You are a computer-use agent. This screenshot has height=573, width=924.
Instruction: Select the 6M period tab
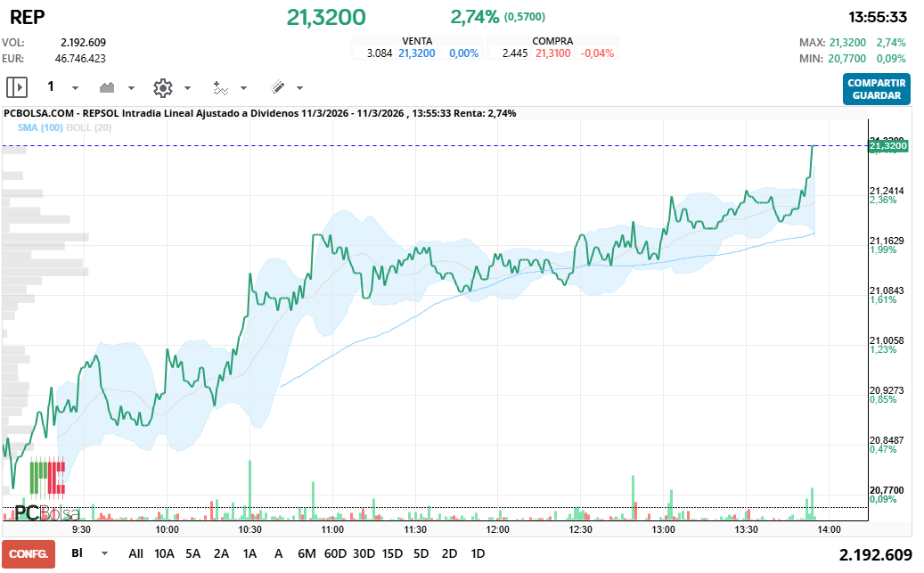click(307, 553)
